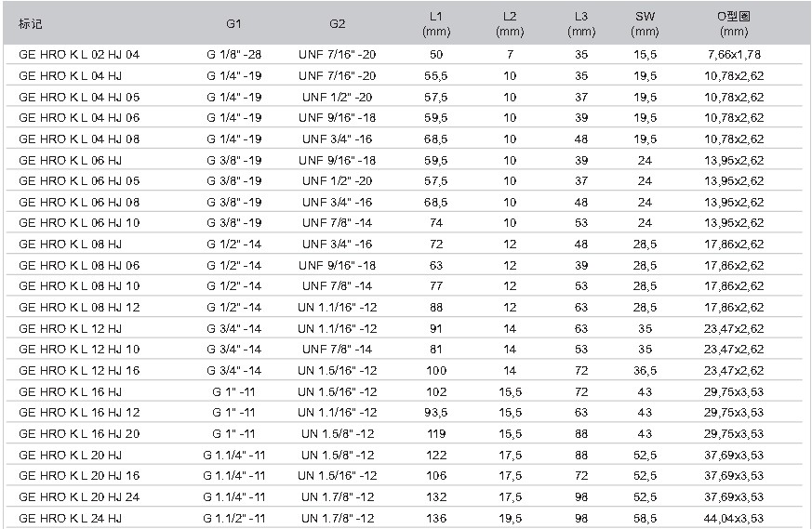Click the G1 column header
The image size is (812, 529).
233,24
